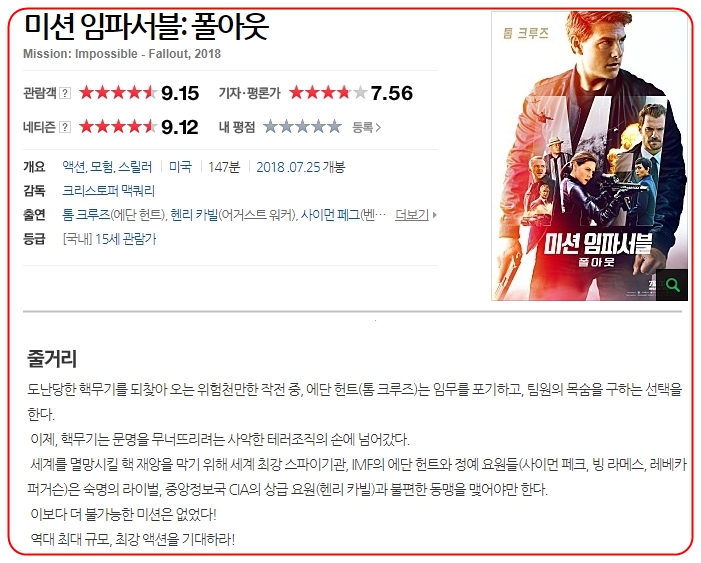
Task: Set my rating using 내 평점 stars
Action: tap(302, 127)
